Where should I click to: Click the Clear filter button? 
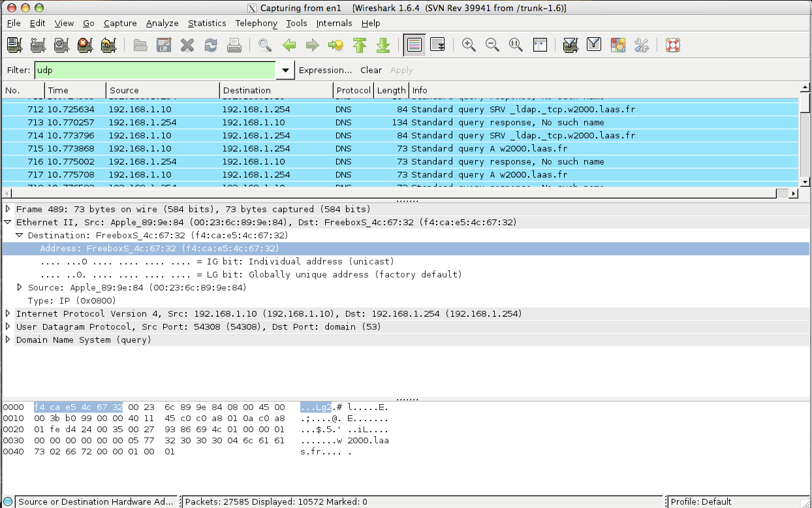pyautogui.click(x=371, y=71)
